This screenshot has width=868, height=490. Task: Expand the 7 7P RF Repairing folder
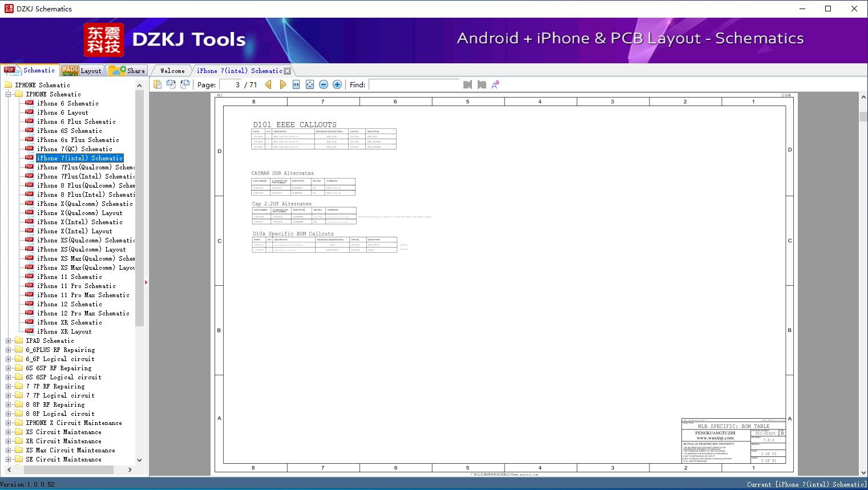(9, 386)
